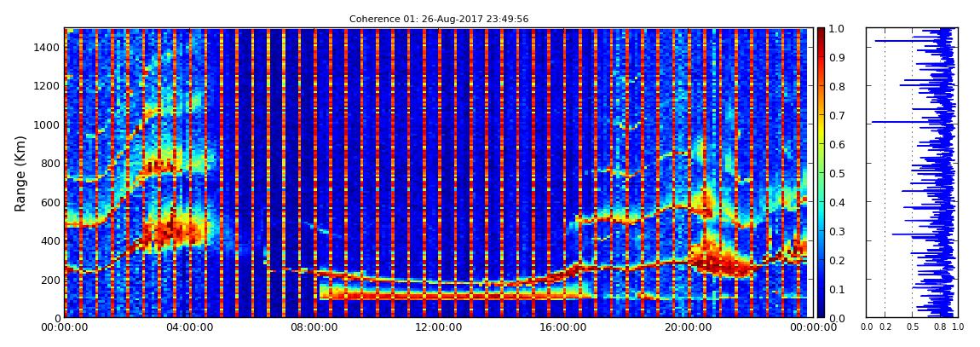
Task: Click the 400 range tick label
Action: (50, 241)
